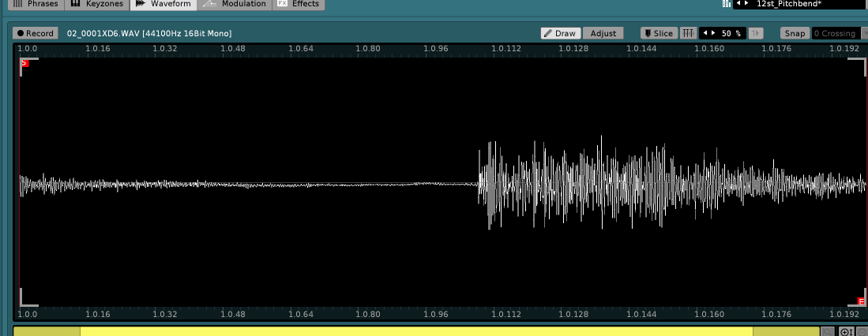Toggle the Adjust mode button

pos(603,33)
